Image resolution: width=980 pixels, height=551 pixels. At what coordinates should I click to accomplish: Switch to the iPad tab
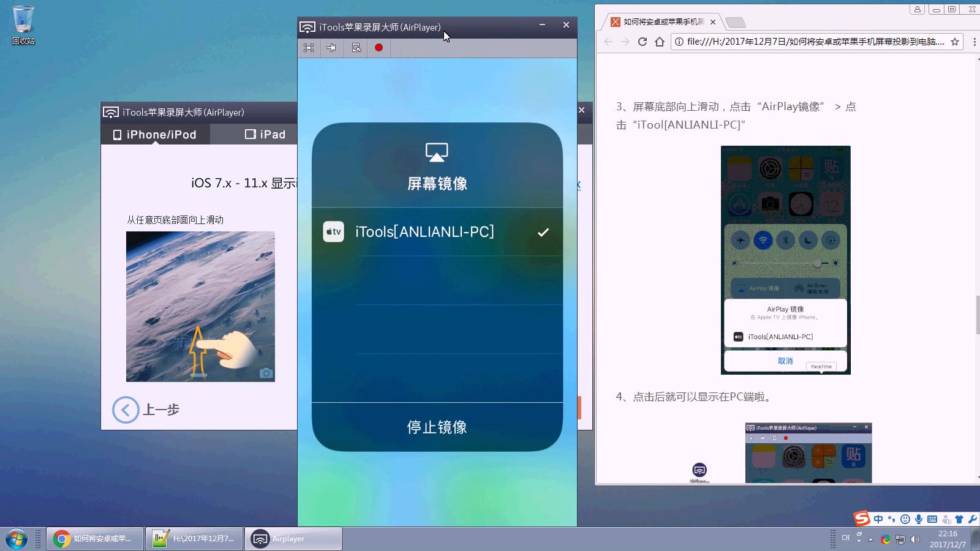pyautogui.click(x=265, y=134)
